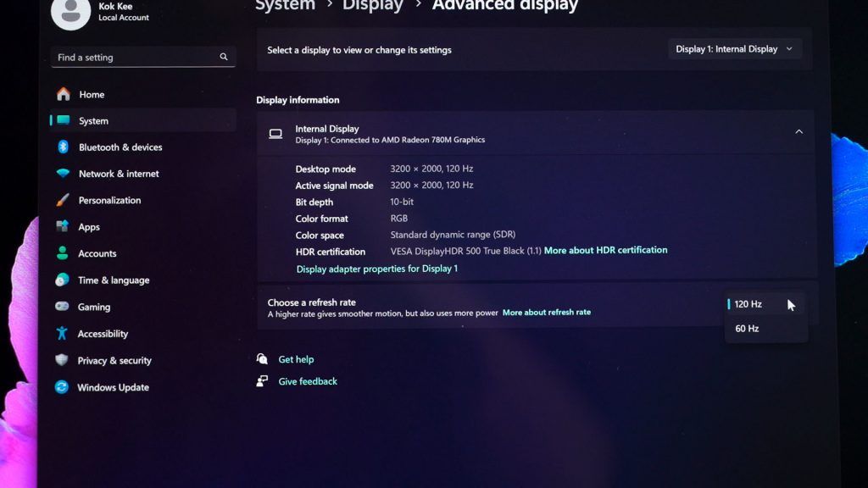Open Display adapter properties for Display 1
Screen dimensions: 868x488
tap(377, 269)
